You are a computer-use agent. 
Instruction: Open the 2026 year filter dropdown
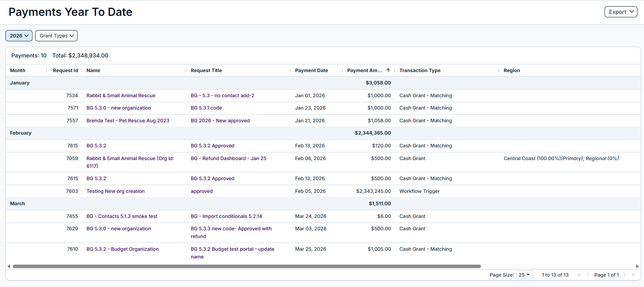point(19,35)
